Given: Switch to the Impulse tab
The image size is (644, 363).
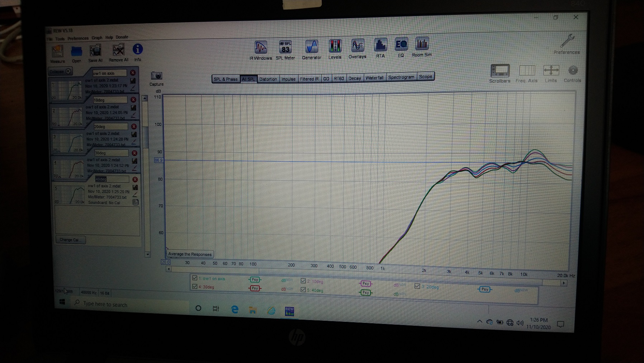Looking at the screenshot, I should click(288, 79).
